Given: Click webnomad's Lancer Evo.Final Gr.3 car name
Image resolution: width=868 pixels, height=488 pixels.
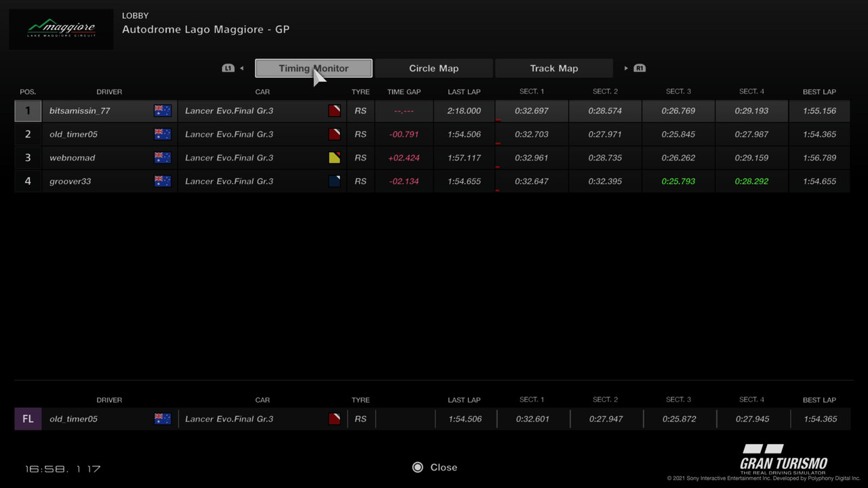Looking at the screenshot, I should pos(229,158).
